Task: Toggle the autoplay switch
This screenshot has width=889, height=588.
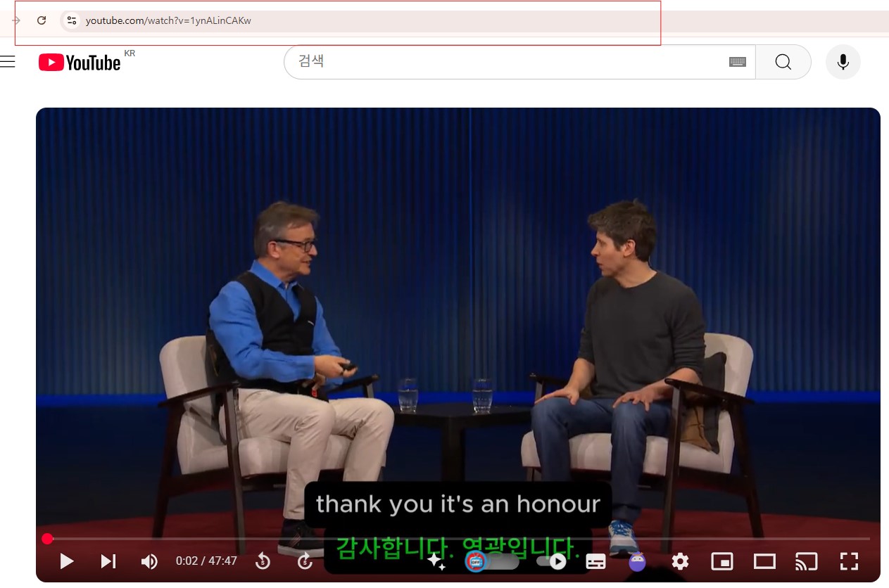Action: pos(552,561)
